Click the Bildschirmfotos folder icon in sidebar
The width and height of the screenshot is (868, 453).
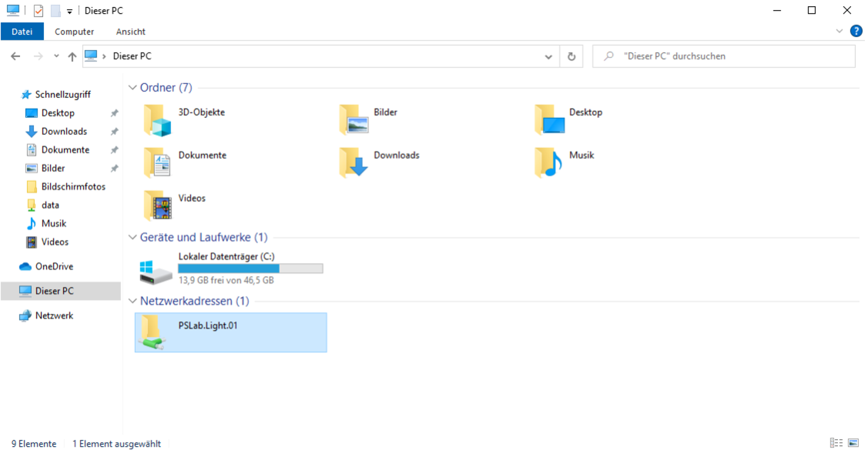point(31,187)
